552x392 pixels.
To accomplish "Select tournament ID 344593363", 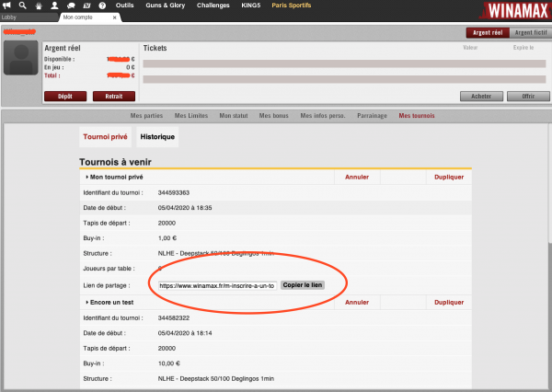I will point(174,192).
